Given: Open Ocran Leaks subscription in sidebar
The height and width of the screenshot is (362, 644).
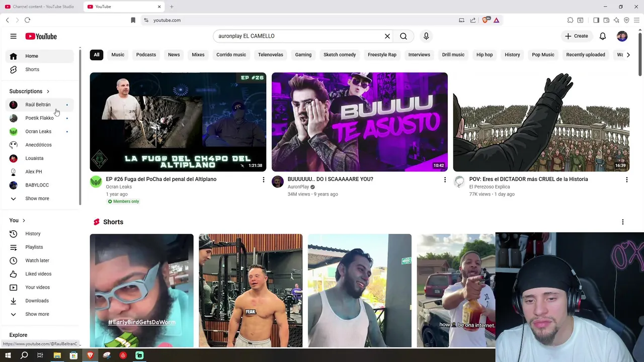Looking at the screenshot, I should coord(40,131).
